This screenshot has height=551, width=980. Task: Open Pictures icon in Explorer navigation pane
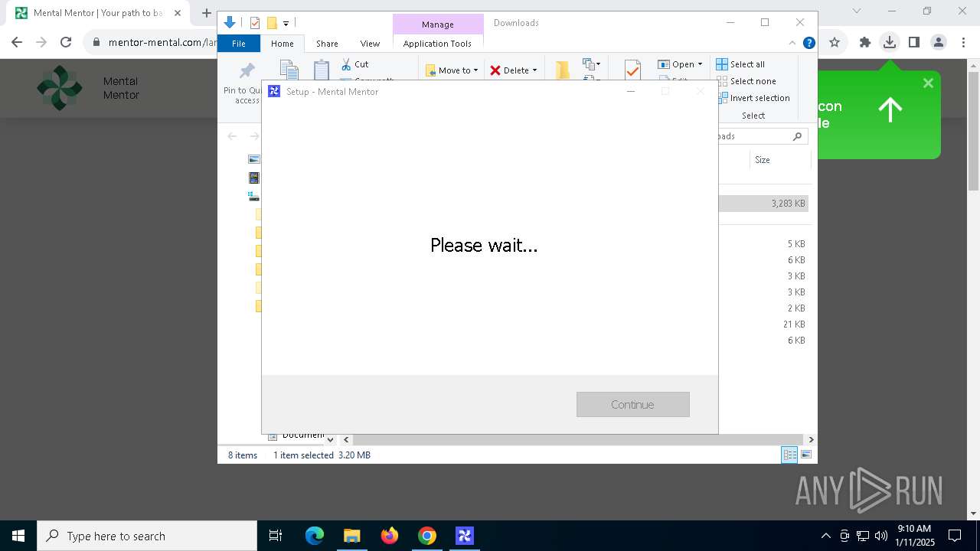254,159
